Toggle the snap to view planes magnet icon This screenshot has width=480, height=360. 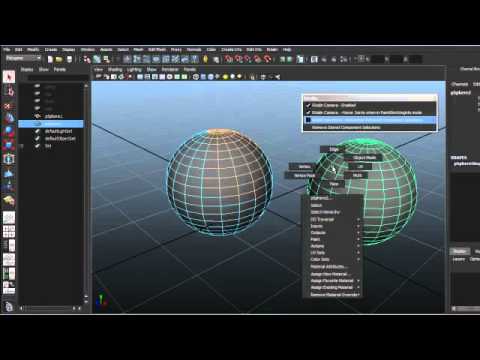258,59
